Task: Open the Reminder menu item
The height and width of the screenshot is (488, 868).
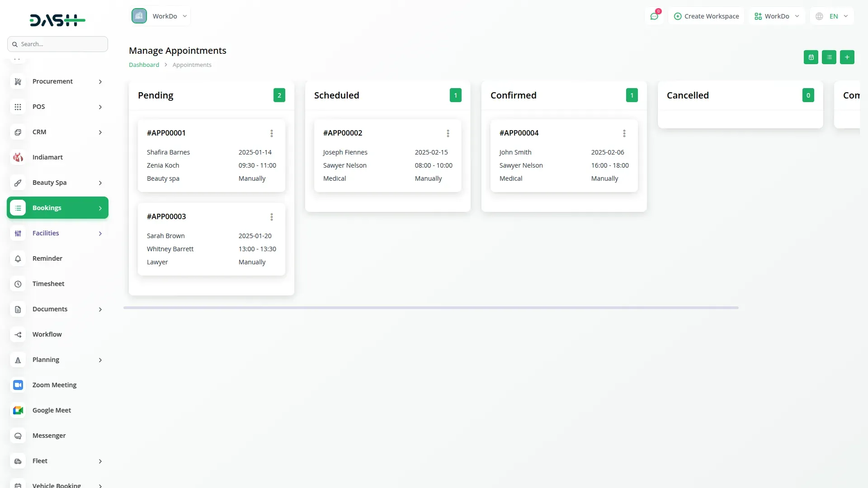Action: click(47, 258)
